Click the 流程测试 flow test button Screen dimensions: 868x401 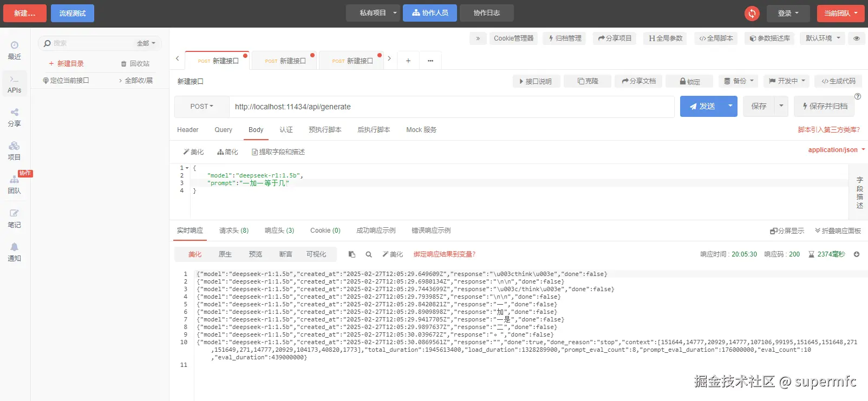pos(73,14)
